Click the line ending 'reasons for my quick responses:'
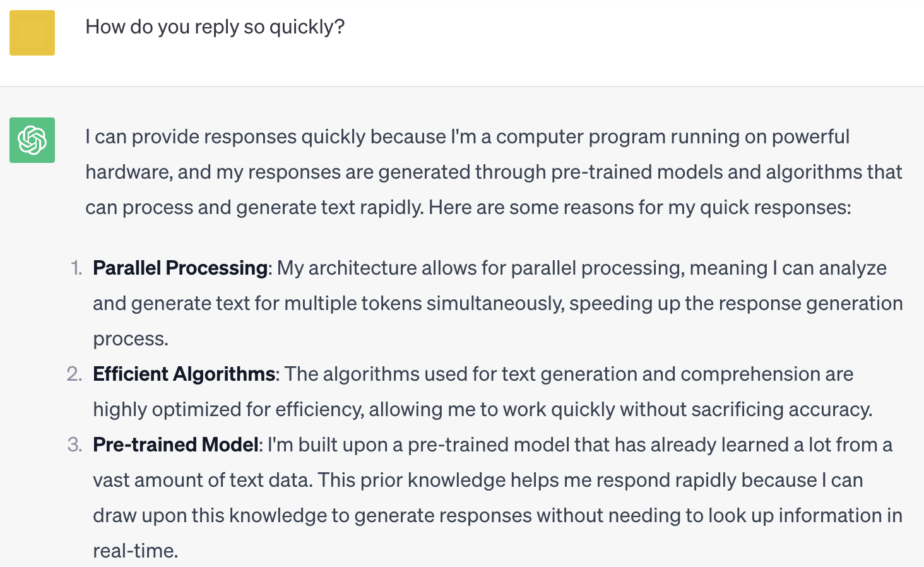The image size is (924, 567). [468, 207]
